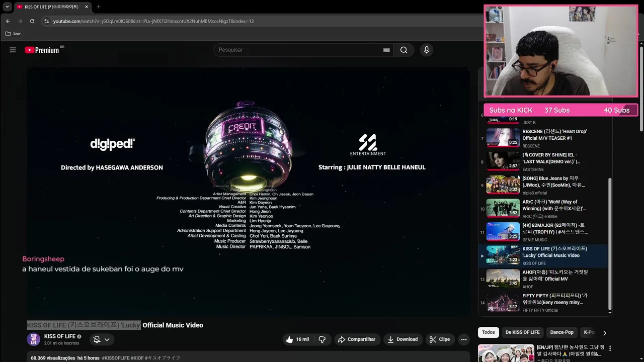Create a clip with Clipe button
Viewport: 644px width, 362px height.
pos(440,339)
